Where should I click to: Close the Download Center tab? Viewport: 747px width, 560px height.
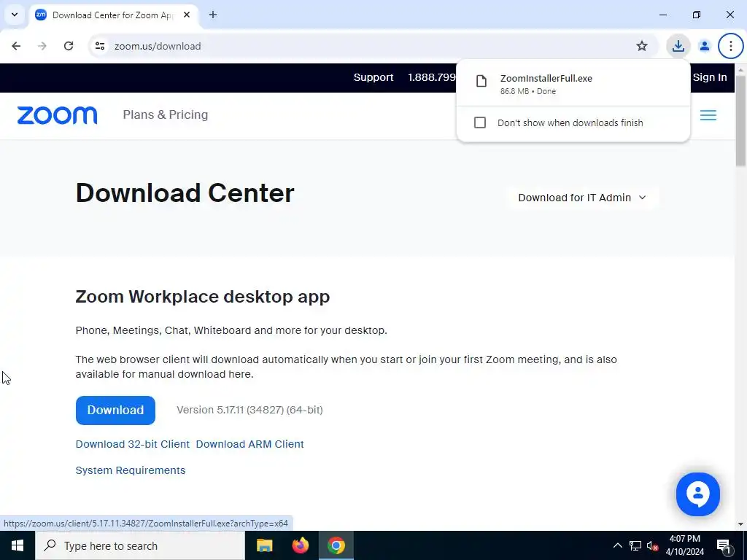(187, 15)
